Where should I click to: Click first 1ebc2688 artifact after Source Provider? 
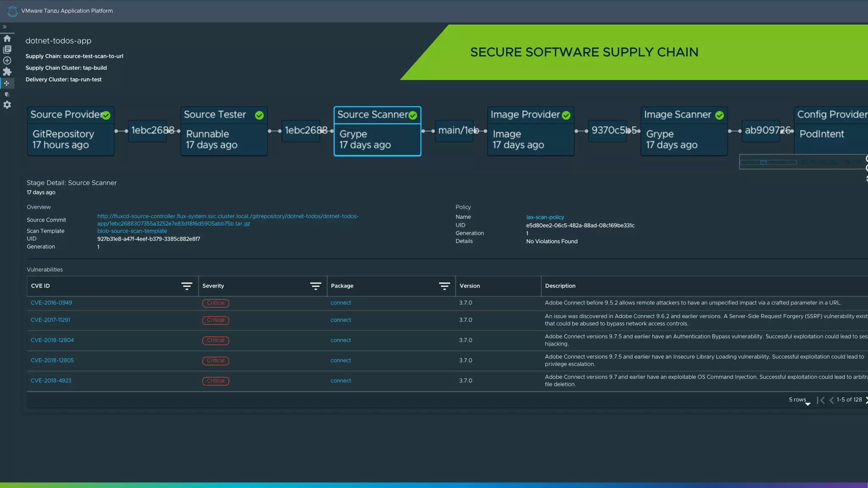tap(147, 130)
